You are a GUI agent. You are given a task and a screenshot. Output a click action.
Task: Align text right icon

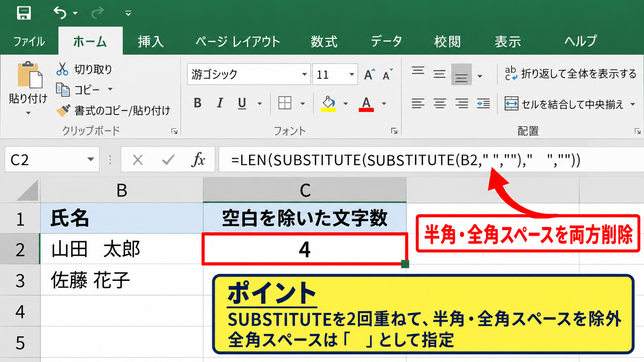(461, 103)
